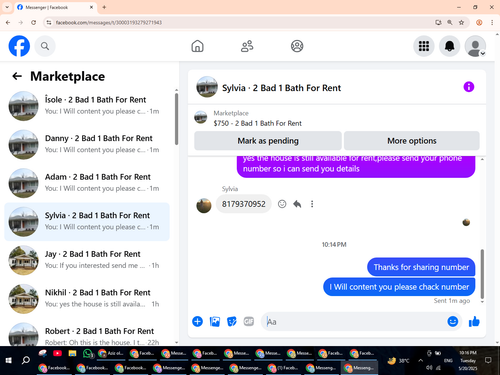Open the Friends icon in top navigation
The width and height of the screenshot is (500, 375).
click(247, 46)
